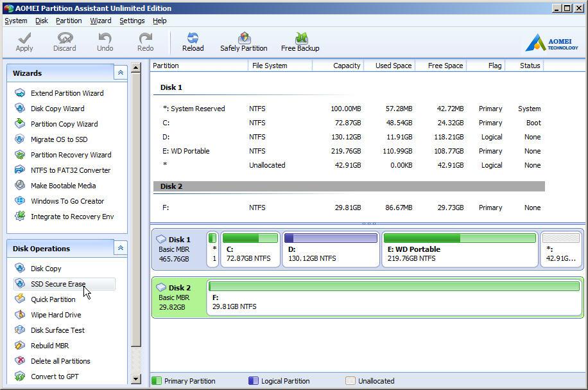Select the D: logical partition block
Image resolution: width=588 pixels, height=390 pixels.
pyautogui.click(x=331, y=249)
